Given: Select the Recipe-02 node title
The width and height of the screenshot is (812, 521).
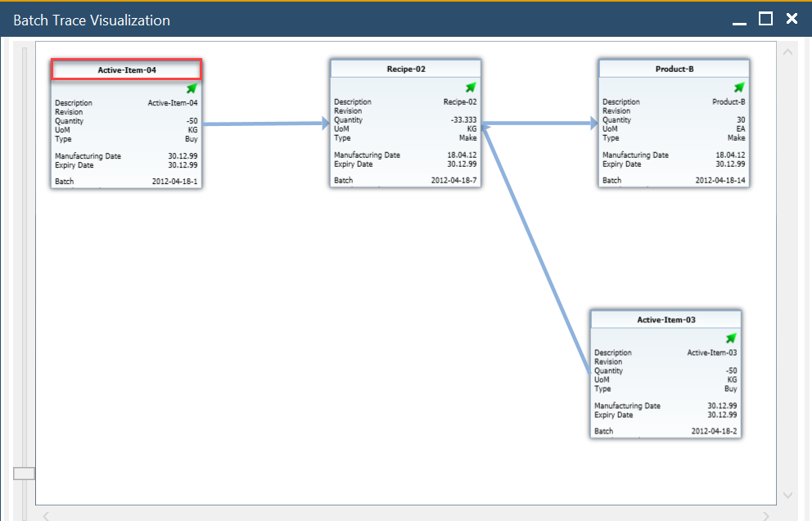Looking at the screenshot, I should 406,70.
